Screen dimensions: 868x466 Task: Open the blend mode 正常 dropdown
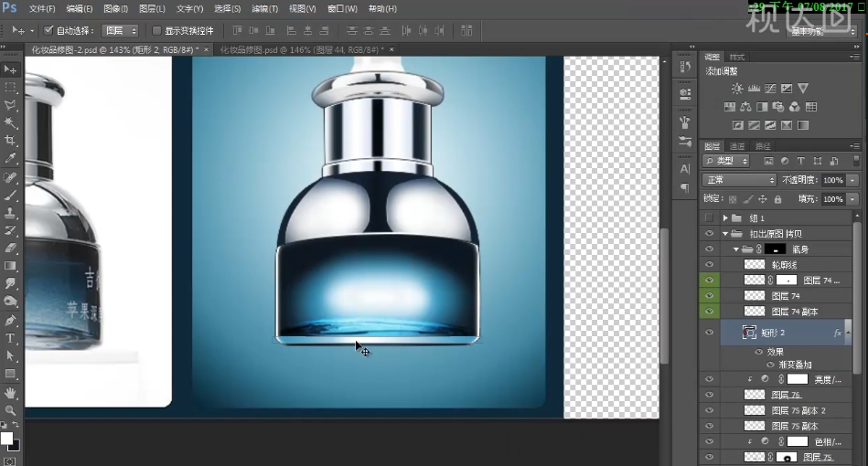pyautogui.click(x=740, y=180)
